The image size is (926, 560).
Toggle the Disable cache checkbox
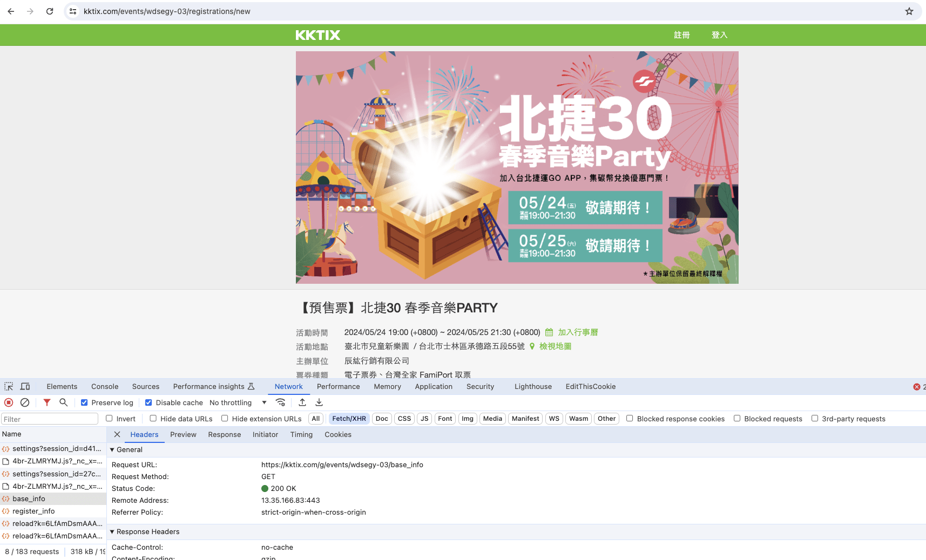pos(148,402)
